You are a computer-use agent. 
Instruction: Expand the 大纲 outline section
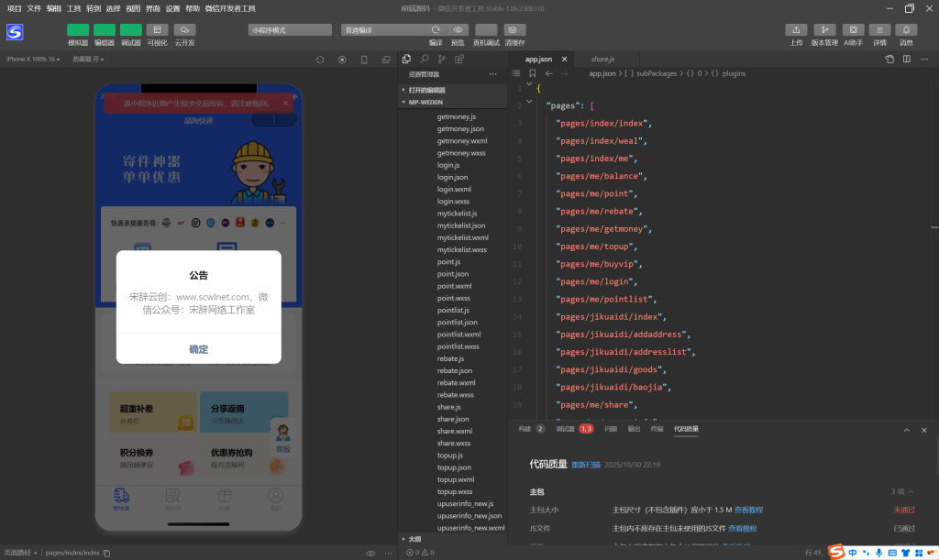coord(414,539)
